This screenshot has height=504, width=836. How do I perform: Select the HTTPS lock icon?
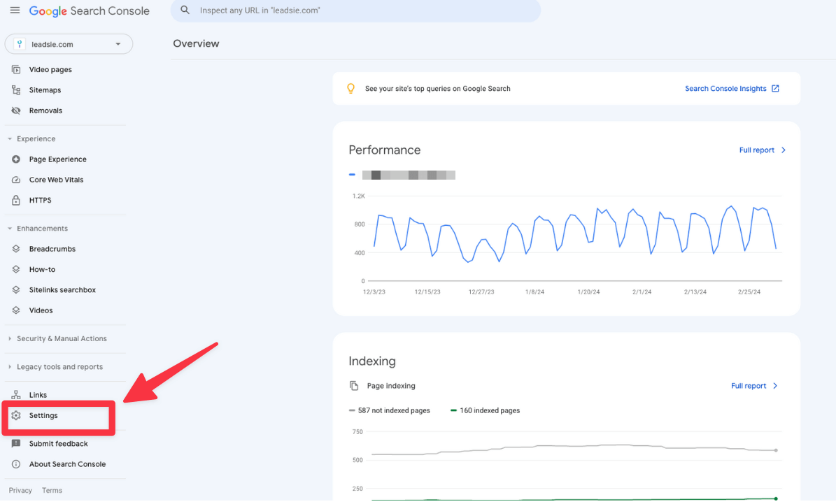[15, 200]
